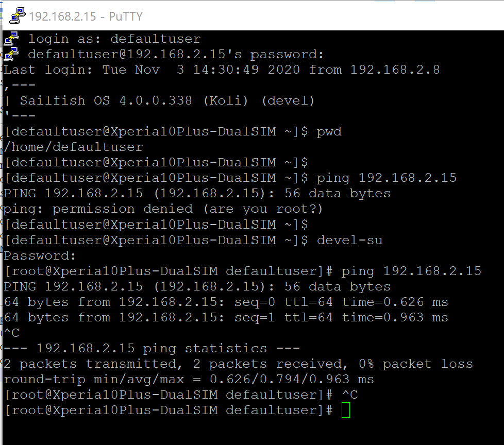Click the green terminal cursor at the last prompt
The image size is (504, 445).
(345, 410)
